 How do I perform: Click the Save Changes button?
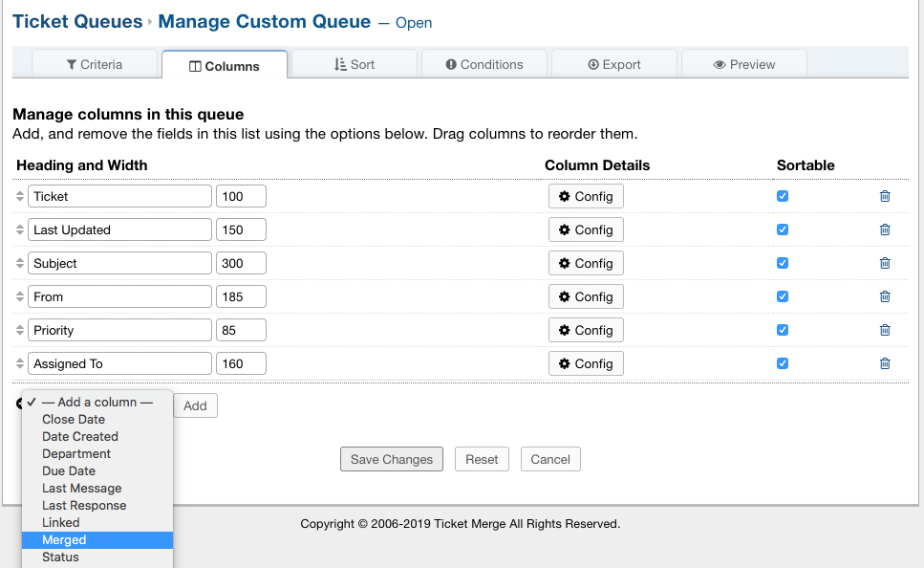[x=391, y=459]
